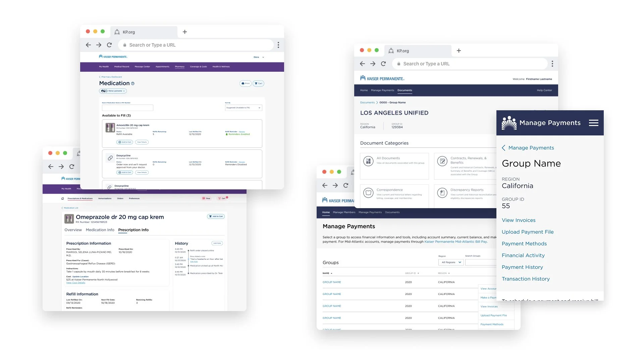Click the All Documents category icon

click(368, 161)
